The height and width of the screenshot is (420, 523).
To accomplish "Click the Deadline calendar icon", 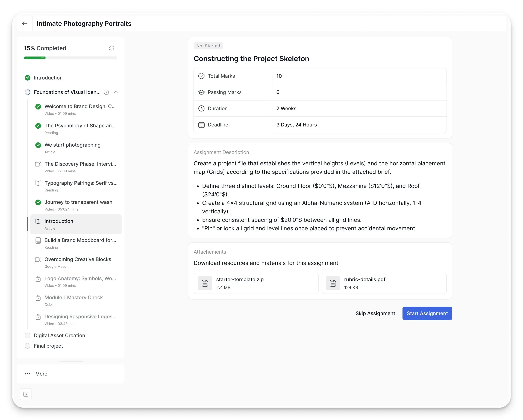I will coord(201,125).
